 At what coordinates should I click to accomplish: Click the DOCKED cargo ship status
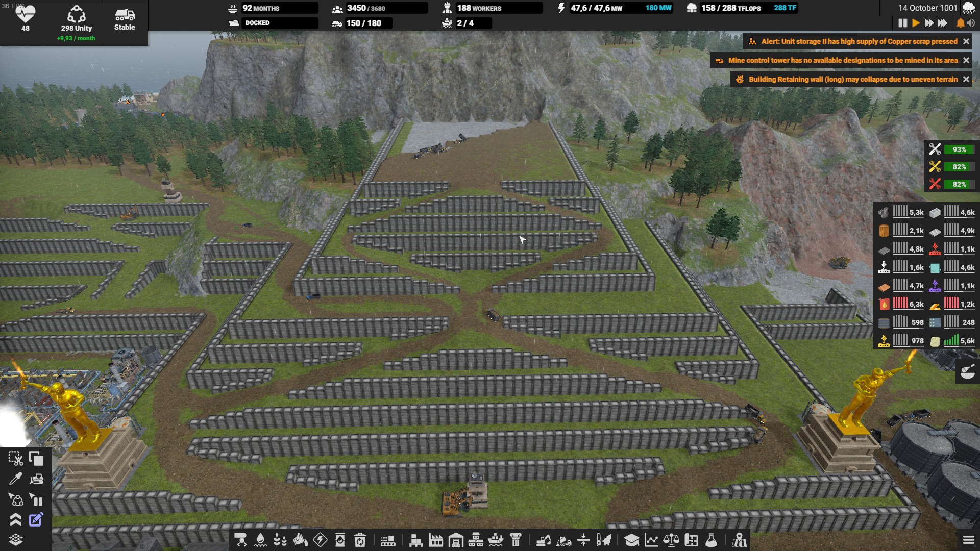[x=273, y=23]
